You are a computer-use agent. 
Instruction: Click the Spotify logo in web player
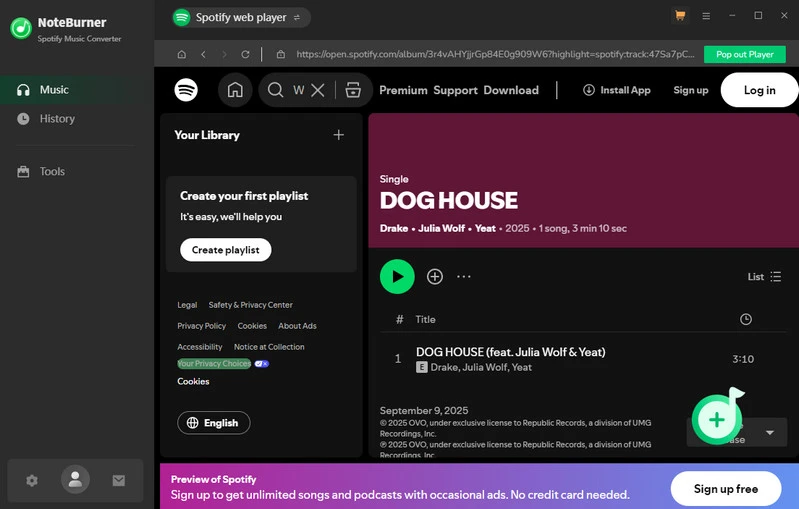pos(186,90)
